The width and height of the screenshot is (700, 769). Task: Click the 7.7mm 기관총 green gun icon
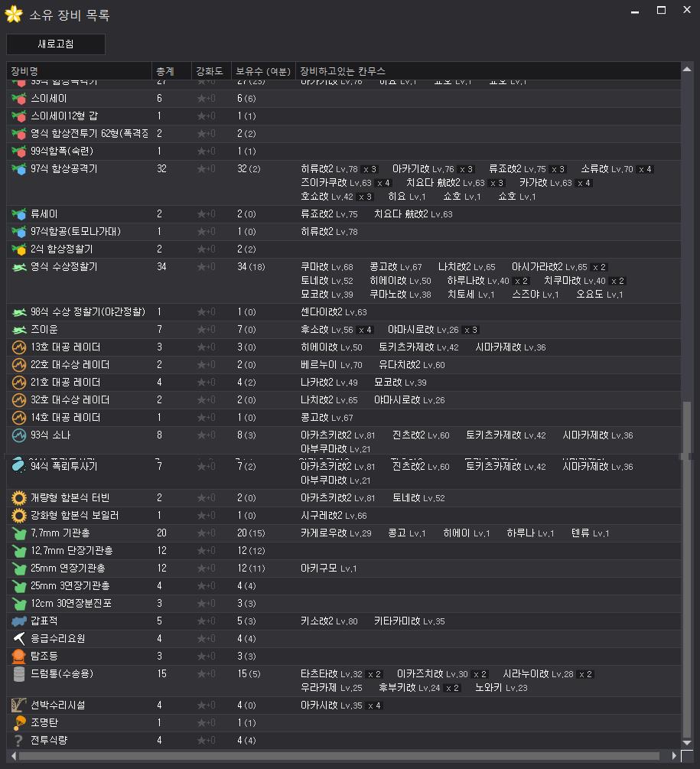19,533
